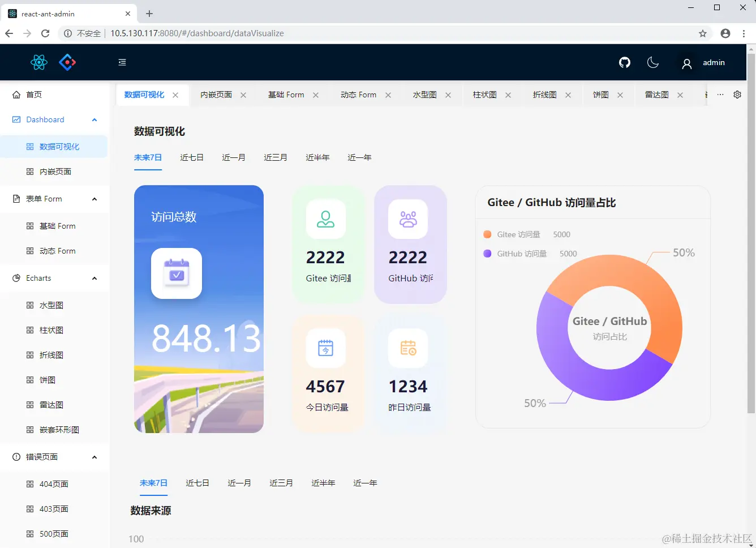The height and width of the screenshot is (548, 756).
Task: Select 近三月 in the lower range tabs
Action: pyautogui.click(x=281, y=483)
